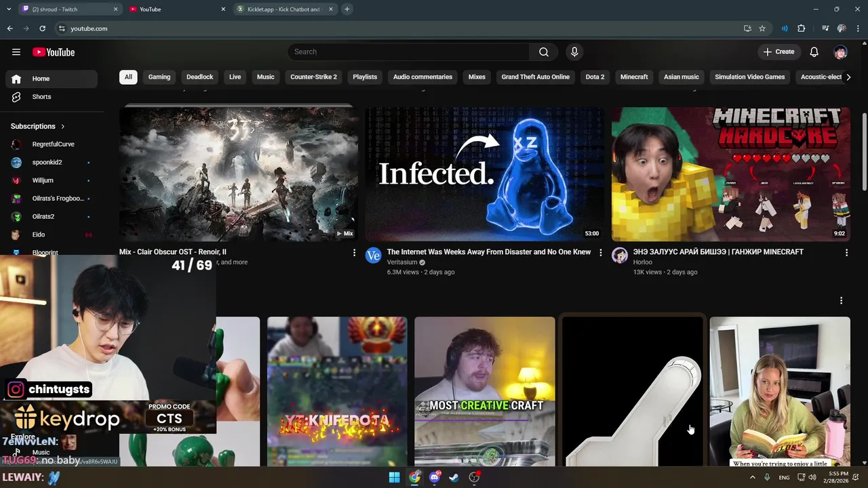Open Discord from the taskbar
This screenshot has width=868, height=488.
(435, 477)
